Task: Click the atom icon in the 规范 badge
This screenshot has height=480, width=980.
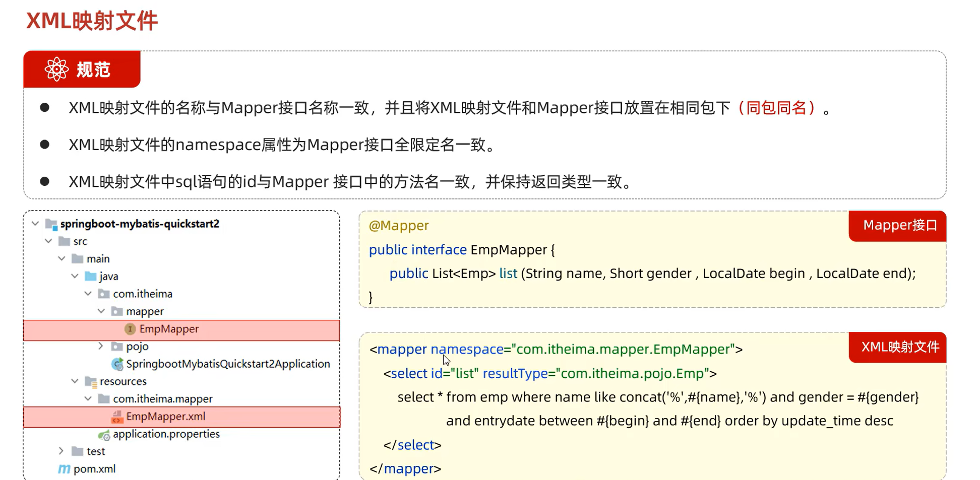Action: (56, 69)
